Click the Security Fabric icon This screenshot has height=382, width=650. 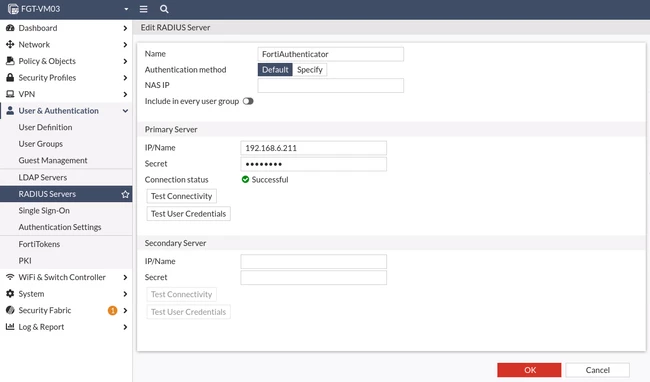tap(10, 310)
